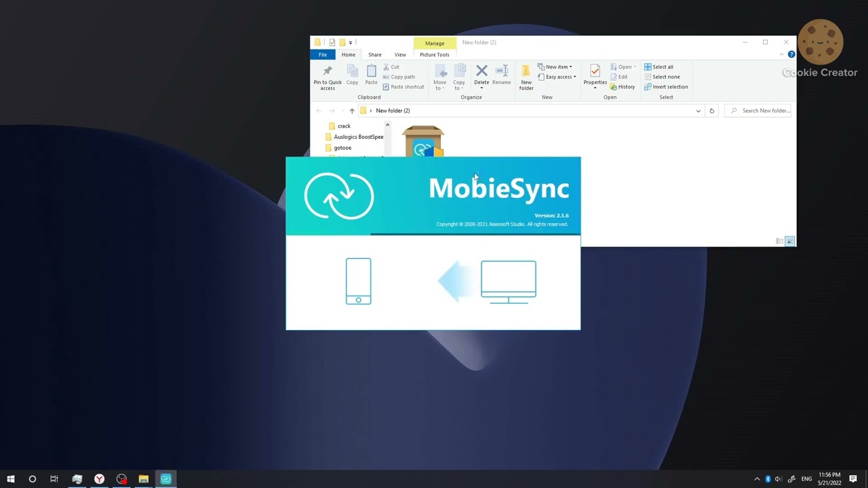
Task: Click the Properties checkmark icon
Action: (595, 71)
